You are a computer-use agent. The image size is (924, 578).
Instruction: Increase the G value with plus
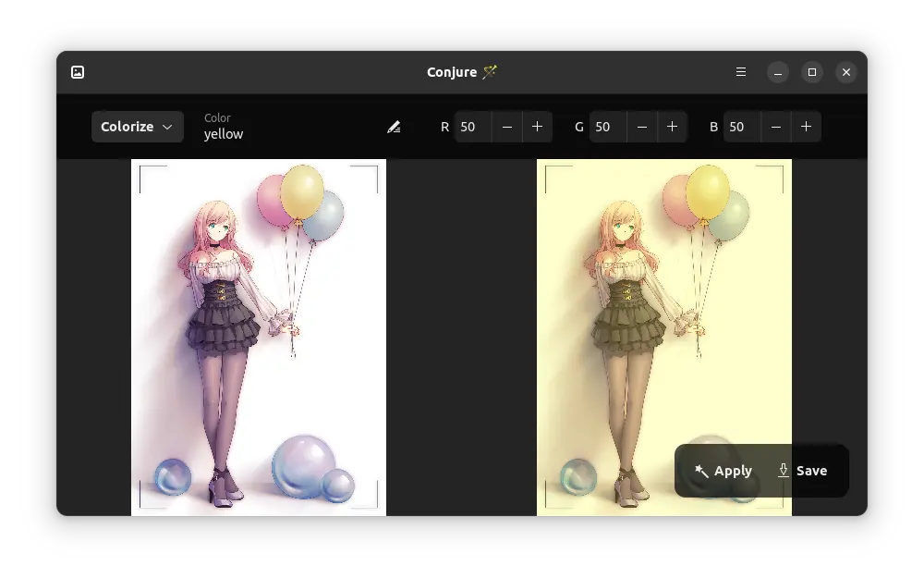672,127
